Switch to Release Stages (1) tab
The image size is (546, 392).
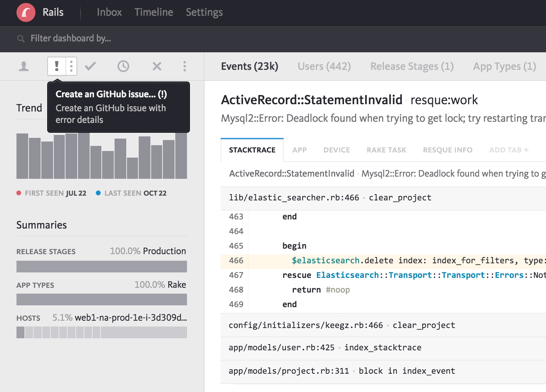(x=412, y=67)
